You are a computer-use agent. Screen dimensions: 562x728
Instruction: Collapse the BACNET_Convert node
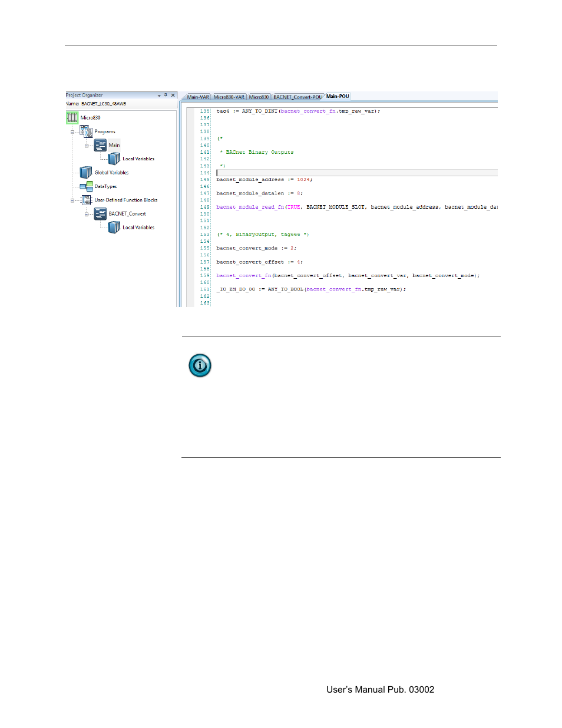87,214
